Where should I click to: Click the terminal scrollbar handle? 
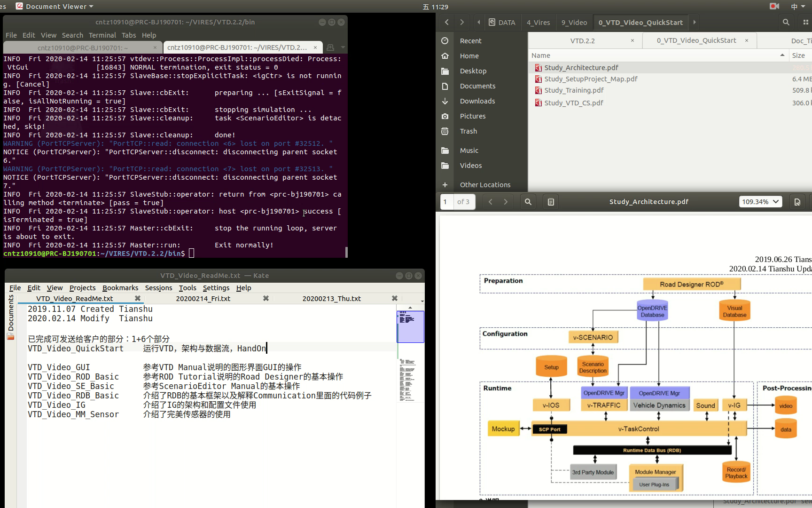click(x=346, y=252)
